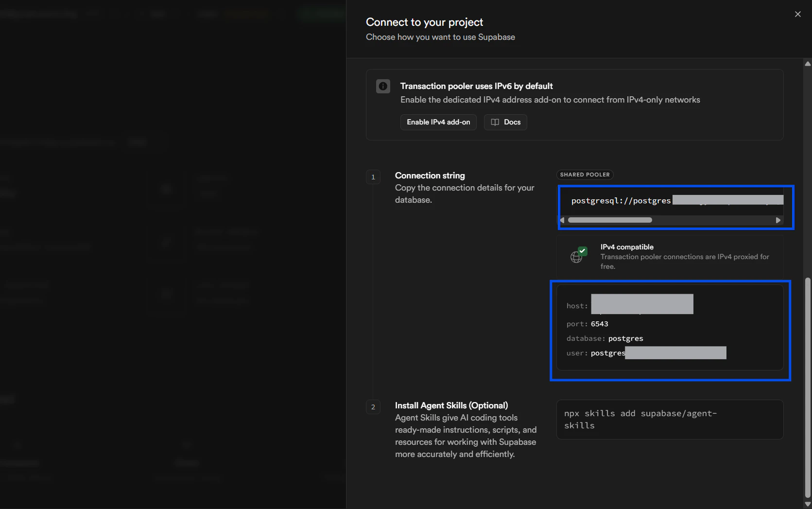Viewport: 812px width, 509px height.
Task: Click the IPv4 compatible label
Action: coord(627,247)
